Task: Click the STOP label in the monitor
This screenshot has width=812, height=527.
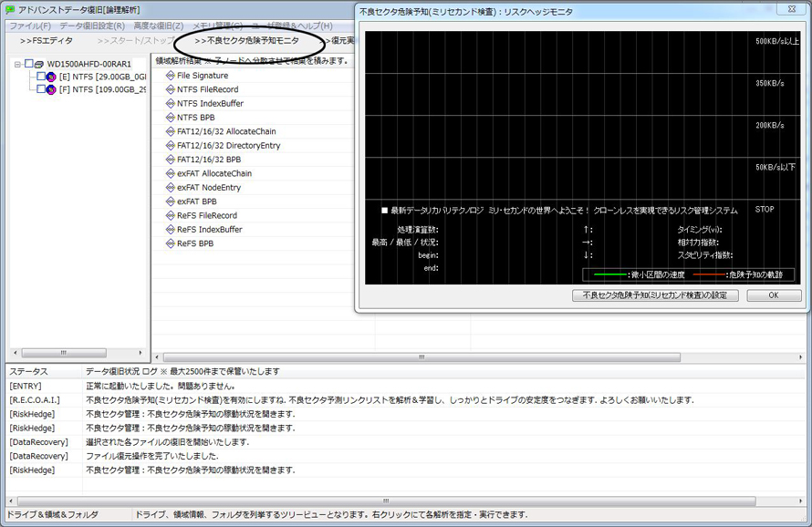Action: (765, 209)
